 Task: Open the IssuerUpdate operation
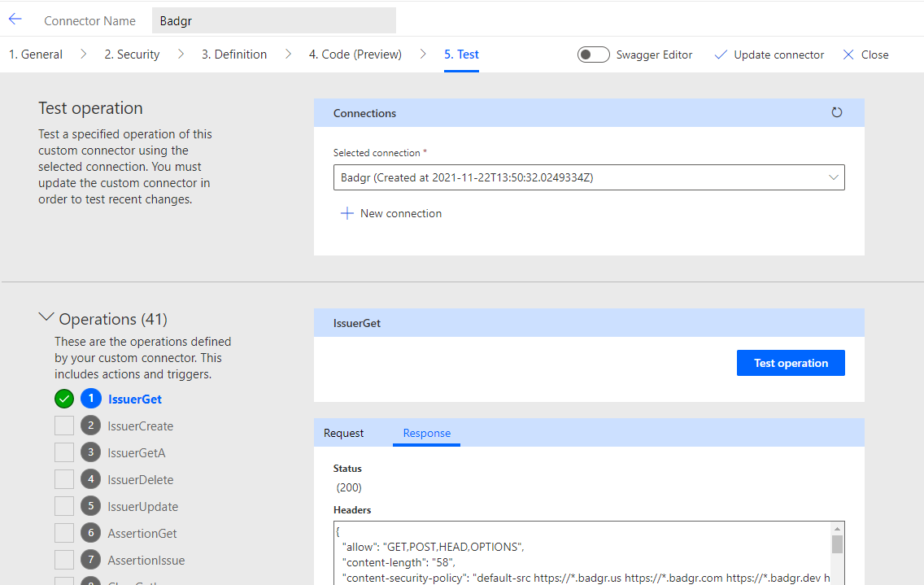tap(142, 507)
